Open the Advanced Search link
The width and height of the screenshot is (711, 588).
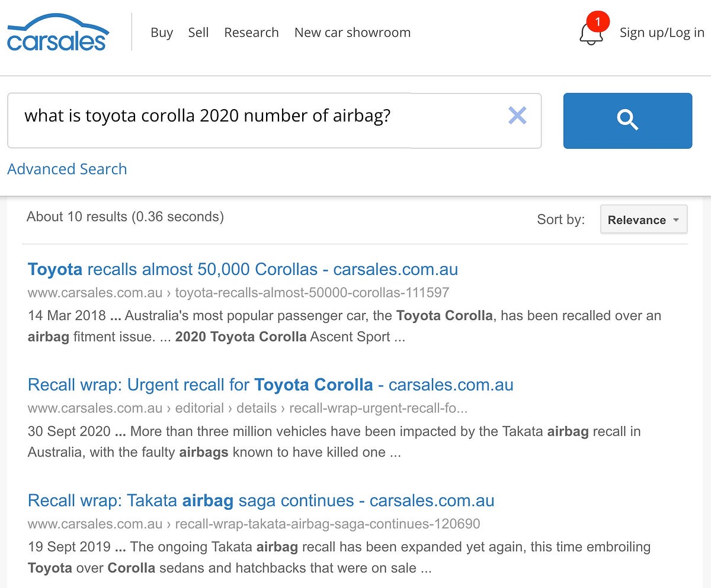tap(67, 169)
